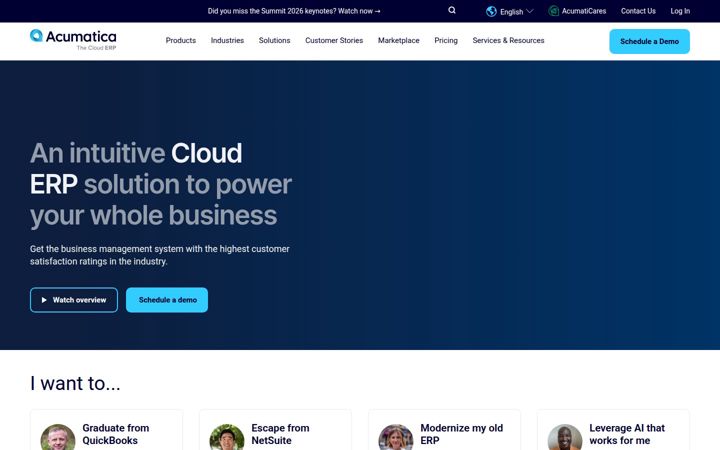Click the play icon in Watch overview

44,300
